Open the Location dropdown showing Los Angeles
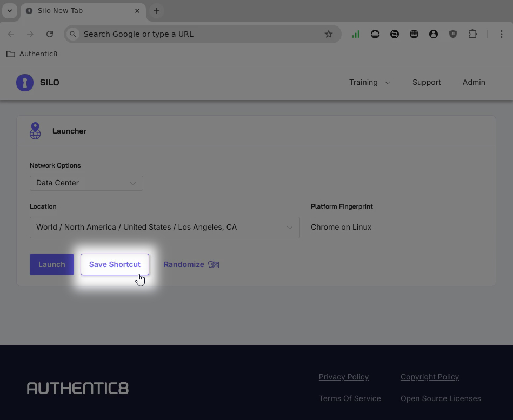This screenshot has height=420, width=513. pyautogui.click(x=164, y=228)
